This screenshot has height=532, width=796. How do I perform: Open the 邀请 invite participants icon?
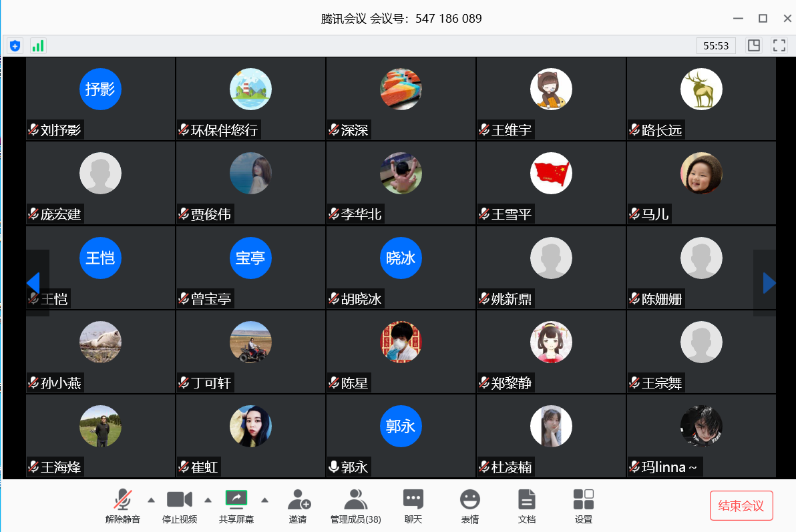[x=298, y=505]
